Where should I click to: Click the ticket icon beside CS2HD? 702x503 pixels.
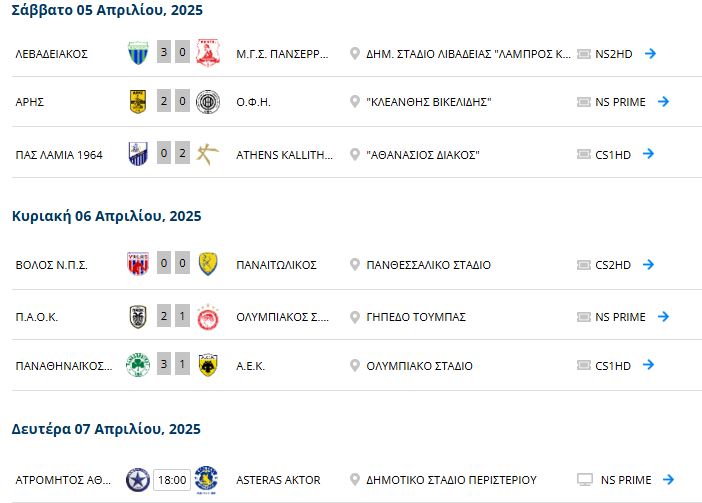point(584,265)
